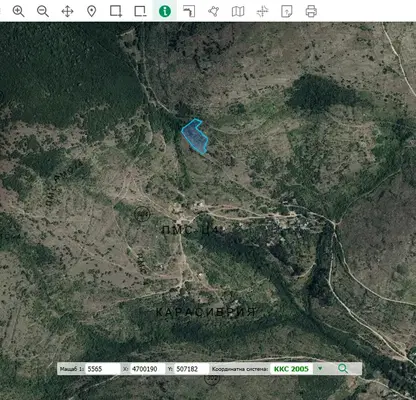The width and height of the screenshot is (416, 400).
Task: Select the zoom out magnifier tool
Action: (x=43, y=11)
